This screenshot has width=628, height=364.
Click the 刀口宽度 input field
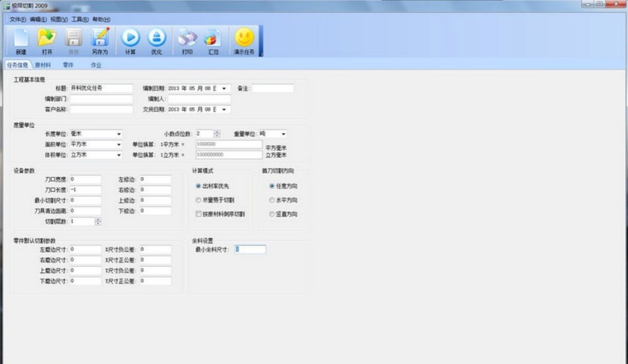coord(85,179)
